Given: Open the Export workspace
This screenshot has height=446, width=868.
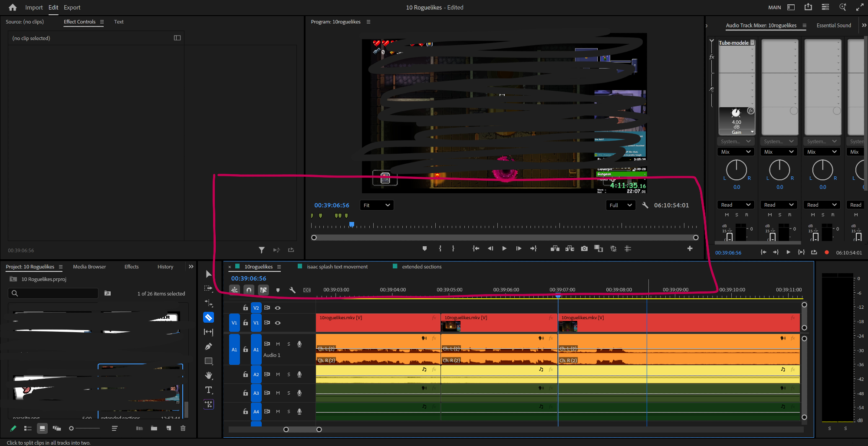Looking at the screenshot, I should coord(72,7).
